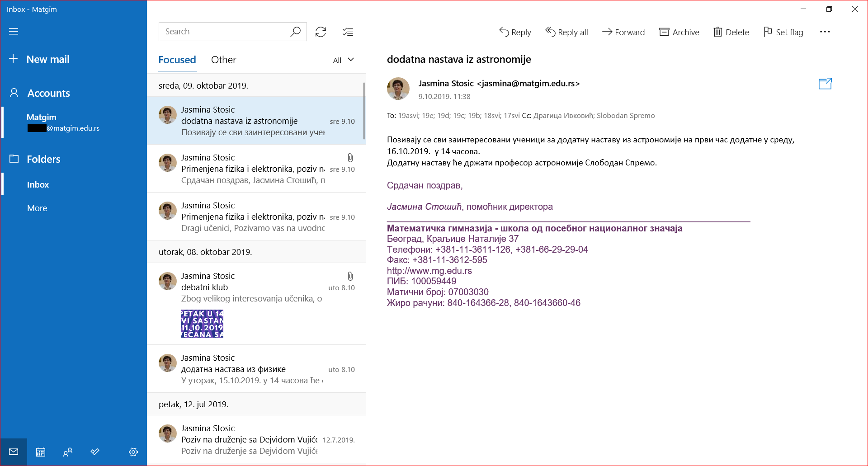Open Settings gear icon
Viewport: 868px width, 466px height.
click(133, 452)
